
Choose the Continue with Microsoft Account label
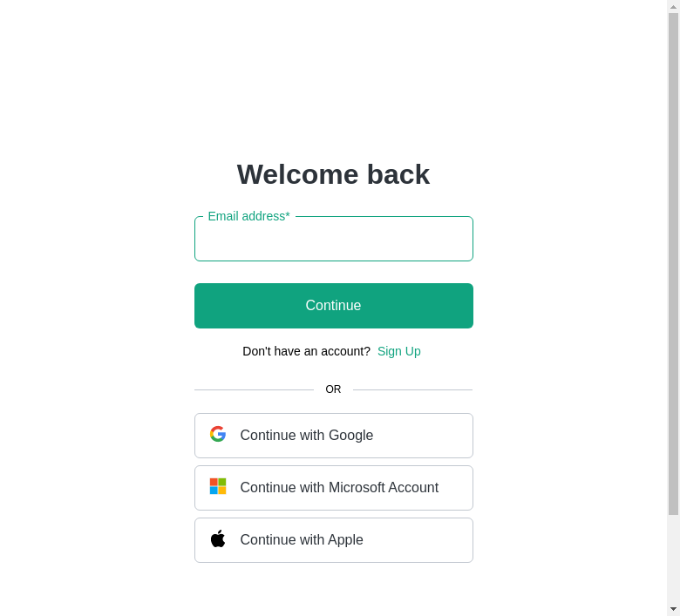tap(339, 487)
